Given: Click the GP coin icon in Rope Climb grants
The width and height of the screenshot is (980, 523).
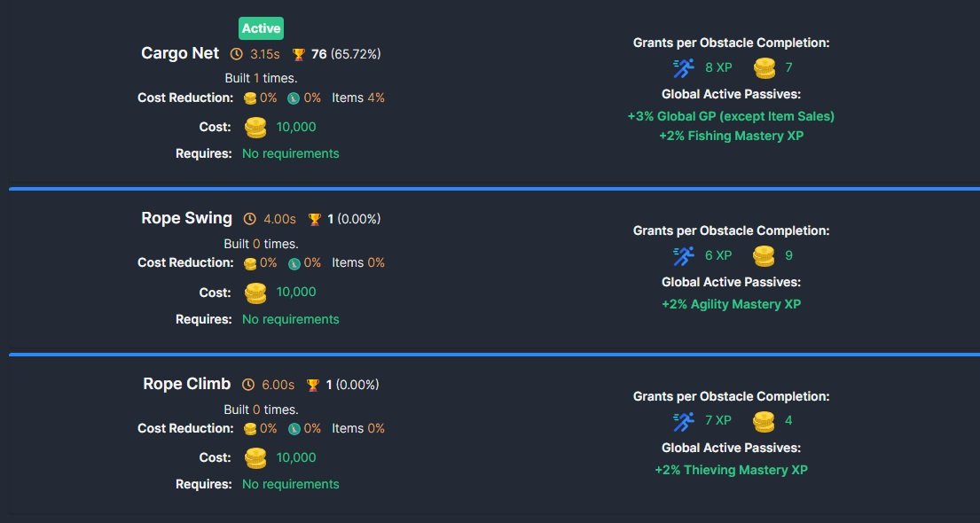Looking at the screenshot, I should pos(764,420).
